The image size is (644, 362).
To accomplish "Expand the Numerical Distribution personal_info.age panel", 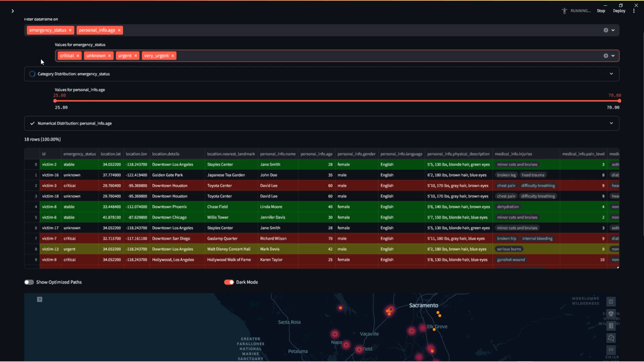I will [612, 123].
